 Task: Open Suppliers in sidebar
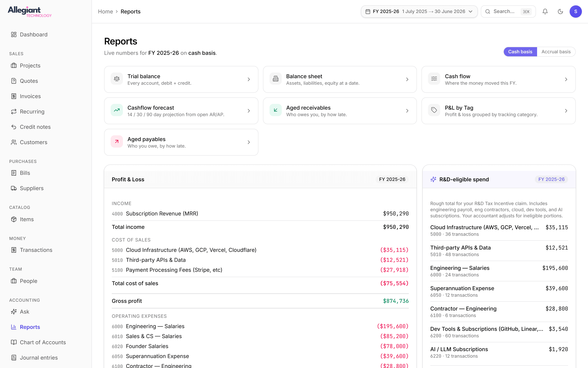point(46,188)
